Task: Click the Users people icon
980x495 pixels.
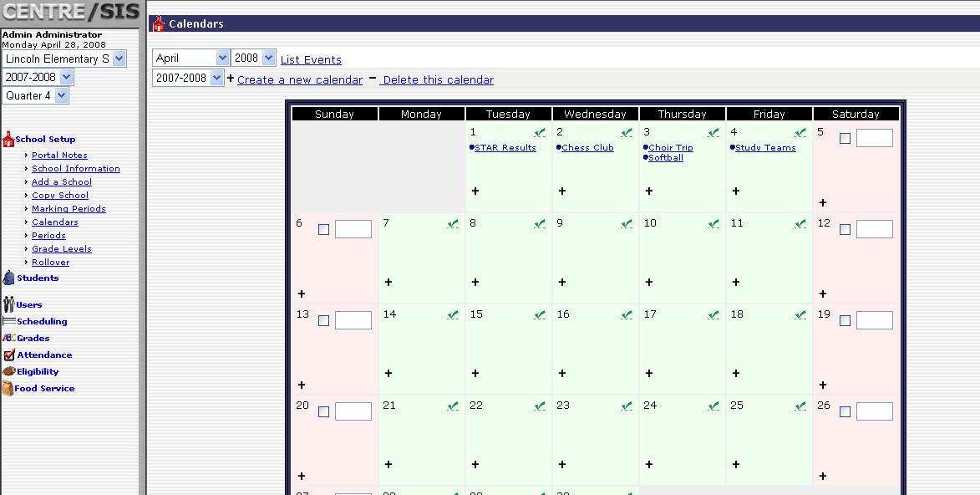Action: 8,304
